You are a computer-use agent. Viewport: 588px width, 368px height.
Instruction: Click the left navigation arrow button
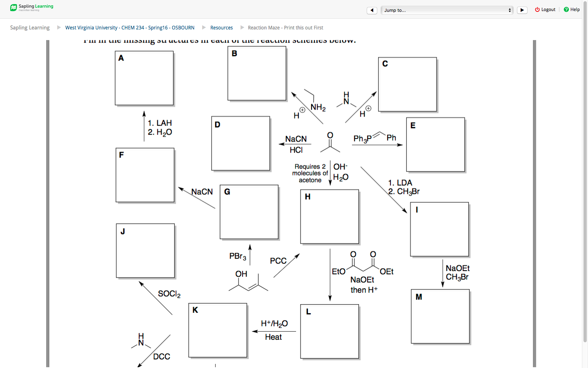(372, 10)
